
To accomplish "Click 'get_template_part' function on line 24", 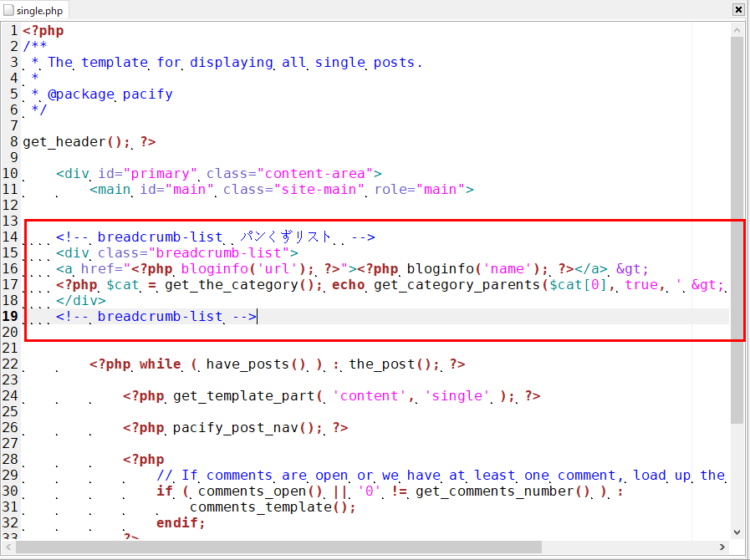I will point(243,396).
